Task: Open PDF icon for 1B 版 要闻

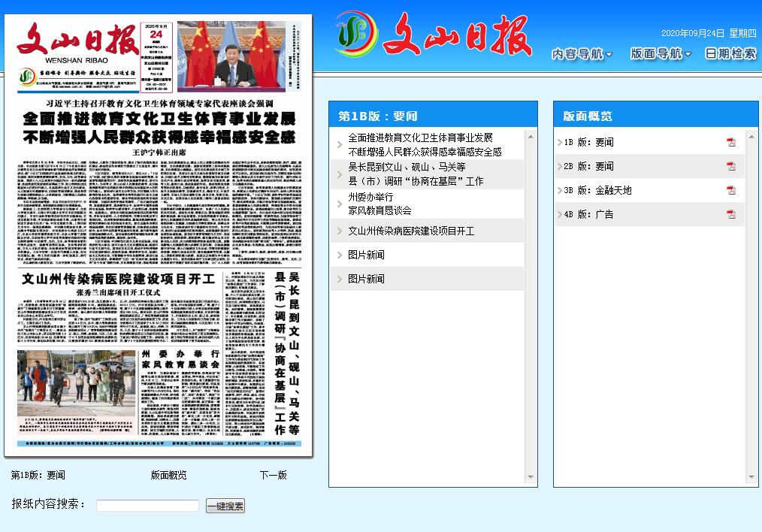Action: (730, 142)
